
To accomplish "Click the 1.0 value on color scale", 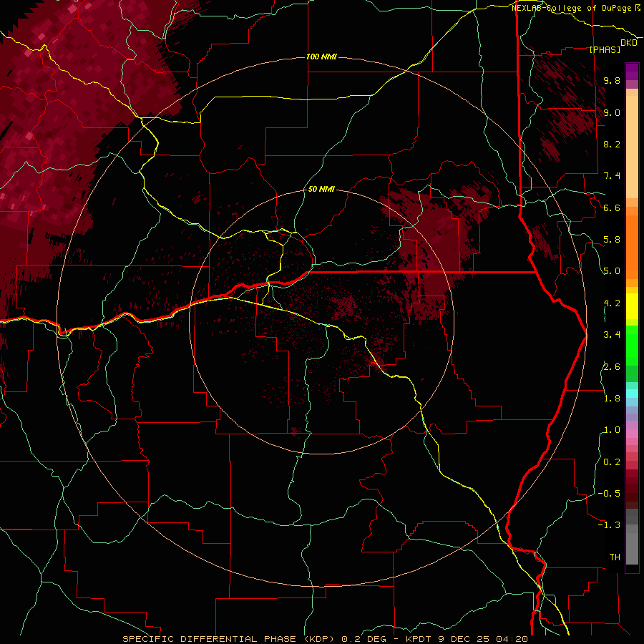I will [612, 430].
